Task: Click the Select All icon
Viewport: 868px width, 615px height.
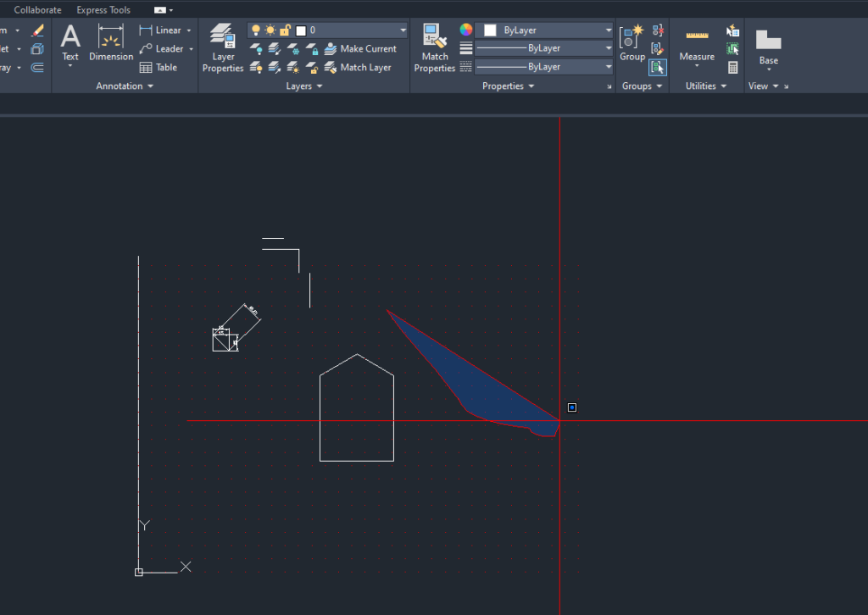Action: click(x=733, y=49)
